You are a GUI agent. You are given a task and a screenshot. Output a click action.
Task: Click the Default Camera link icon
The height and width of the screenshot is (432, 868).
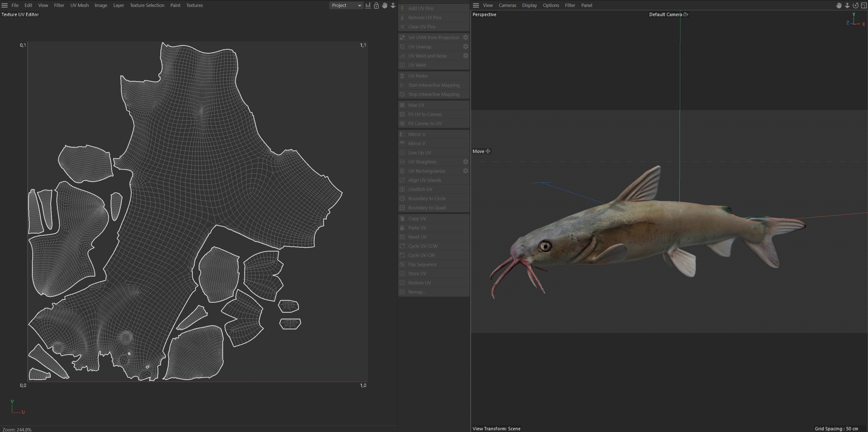click(685, 14)
